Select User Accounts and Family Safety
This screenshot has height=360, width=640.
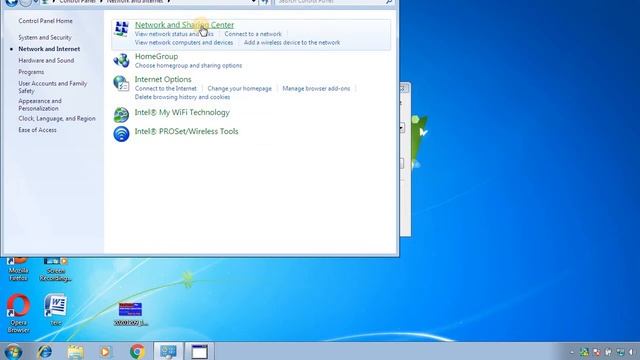click(53, 87)
